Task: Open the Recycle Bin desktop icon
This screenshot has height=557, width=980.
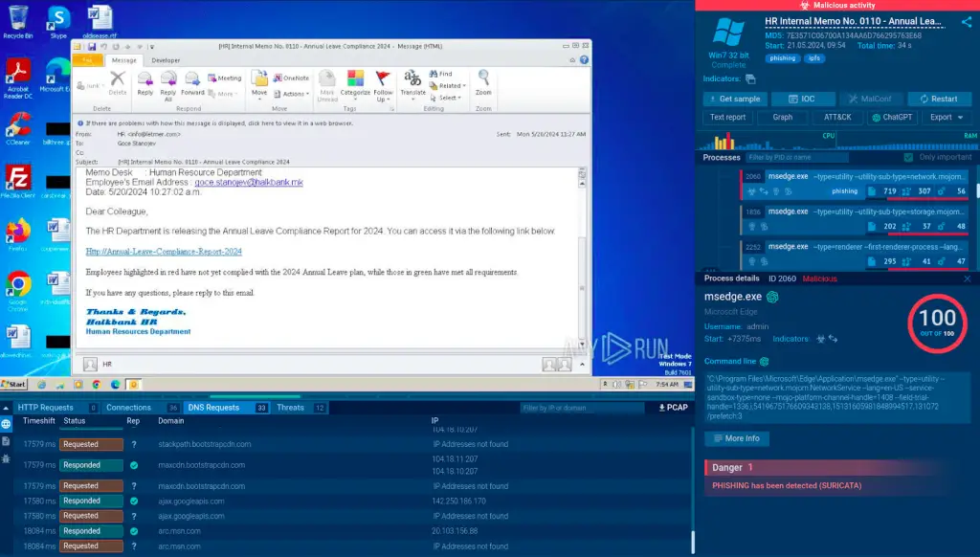Action: pyautogui.click(x=18, y=22)
